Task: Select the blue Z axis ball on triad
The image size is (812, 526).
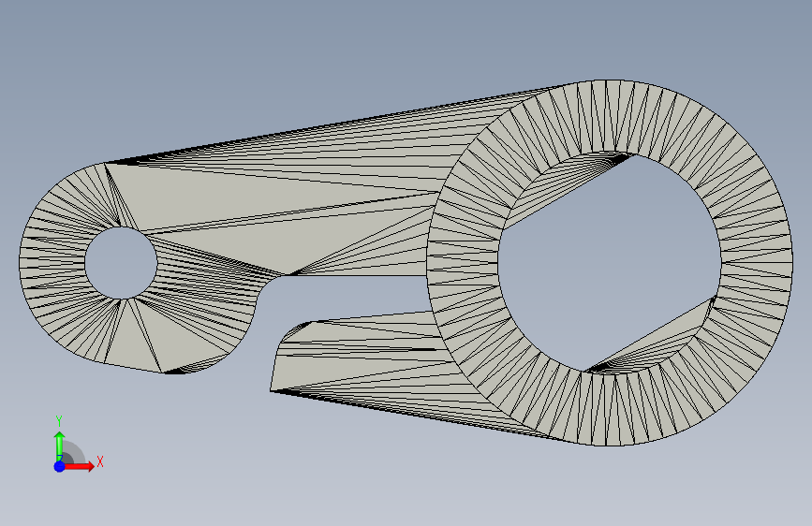Action: point(60,466)
